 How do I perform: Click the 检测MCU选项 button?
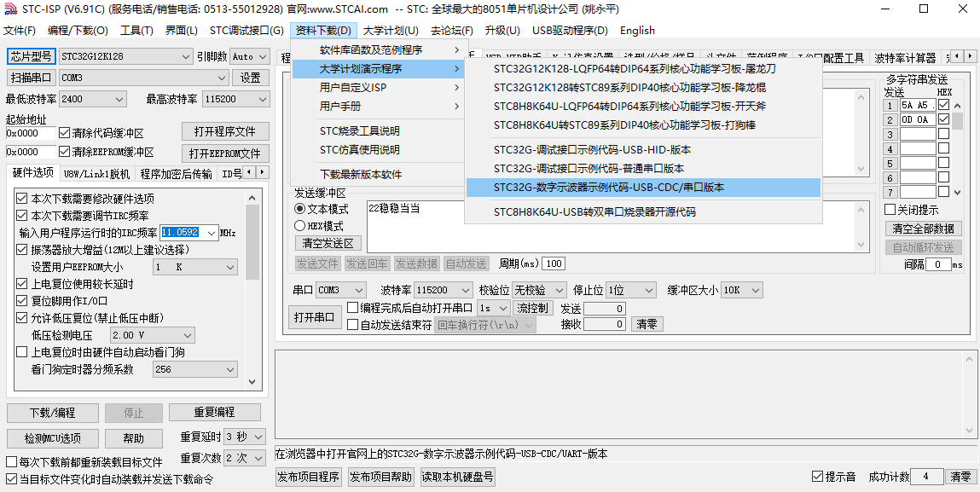point(53,438)
